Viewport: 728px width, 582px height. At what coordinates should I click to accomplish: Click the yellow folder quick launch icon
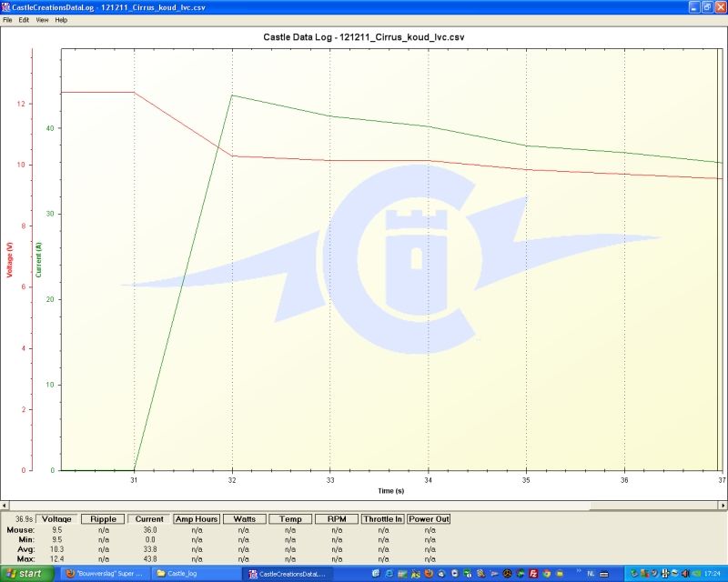[560, 574]
